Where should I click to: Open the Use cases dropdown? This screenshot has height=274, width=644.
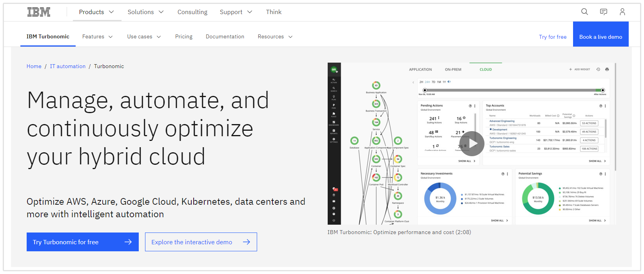[x=144, y=36]
